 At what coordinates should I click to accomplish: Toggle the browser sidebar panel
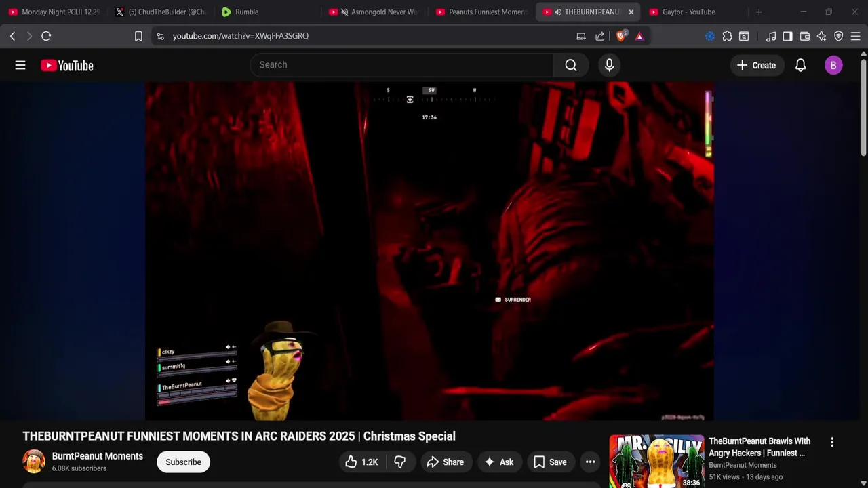pyautogui.click(x=787, y=36)
